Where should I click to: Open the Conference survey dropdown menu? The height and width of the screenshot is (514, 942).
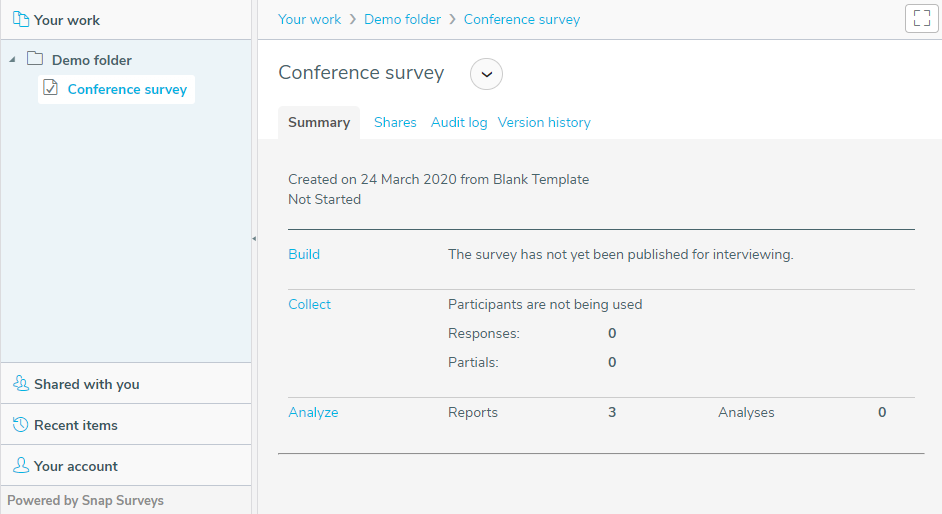coord(486,74)
